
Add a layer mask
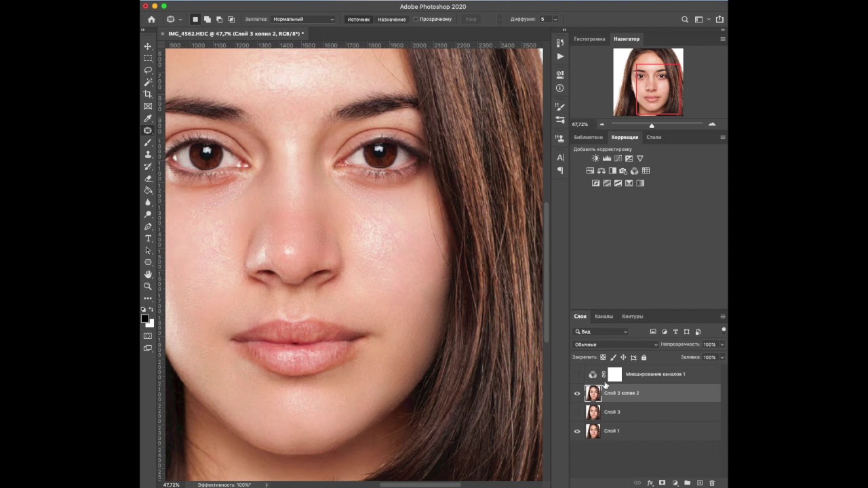point(662,483)
